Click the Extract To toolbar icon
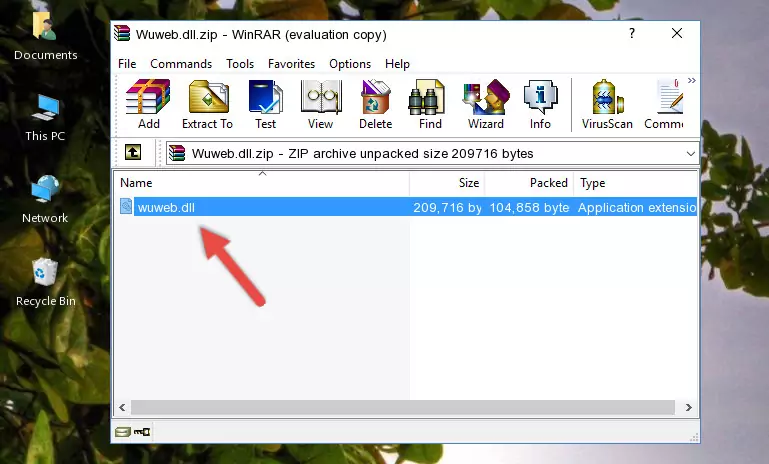 click(x=207, y=104)
